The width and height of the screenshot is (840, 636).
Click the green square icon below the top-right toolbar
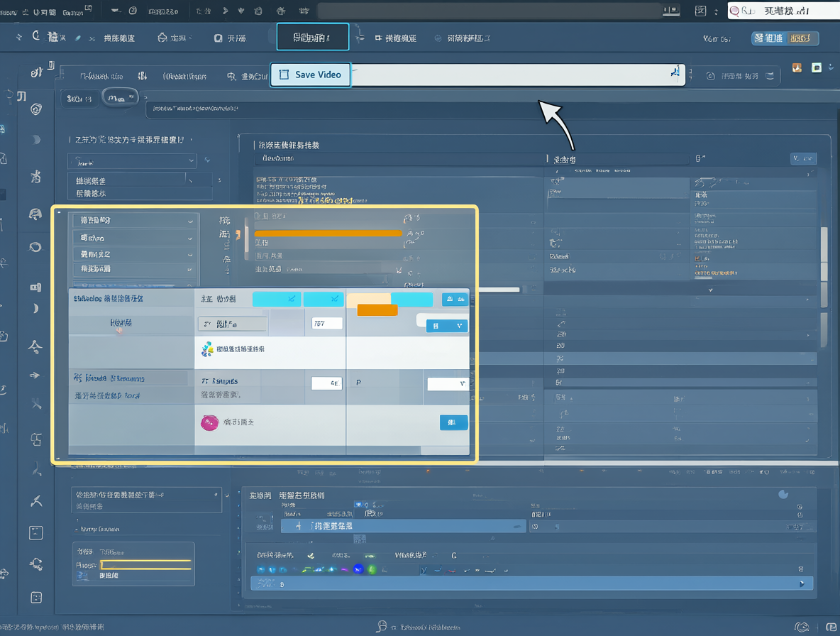tap(817, 67)
